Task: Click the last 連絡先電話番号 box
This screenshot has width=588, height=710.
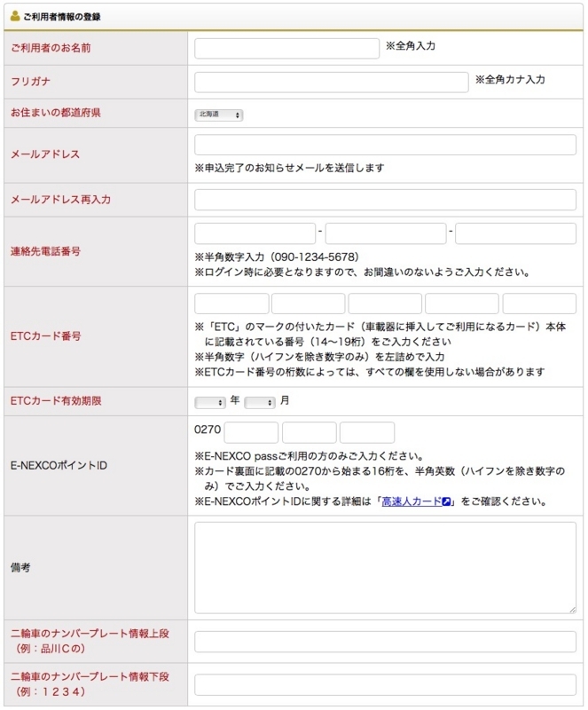Action: point(515,233)
